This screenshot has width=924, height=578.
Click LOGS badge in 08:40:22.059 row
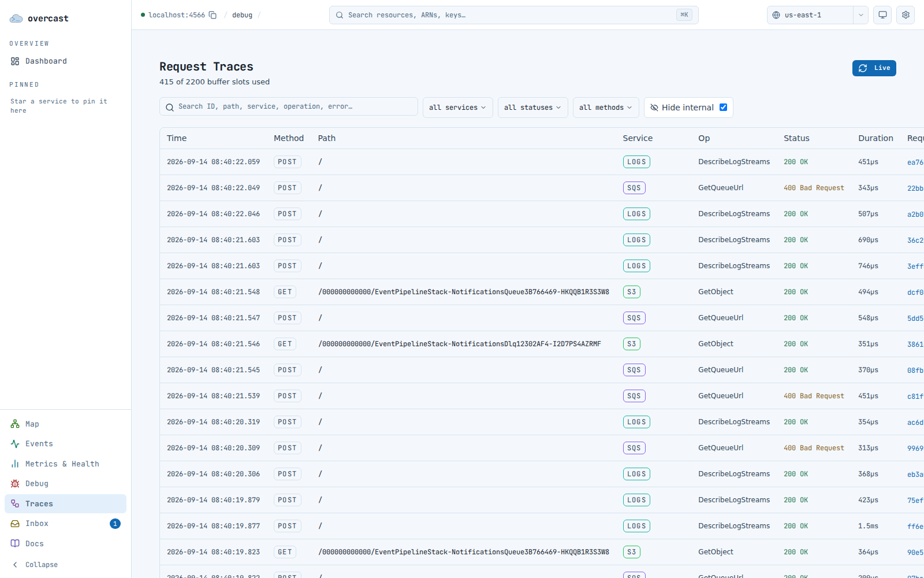tap(636, 162)
